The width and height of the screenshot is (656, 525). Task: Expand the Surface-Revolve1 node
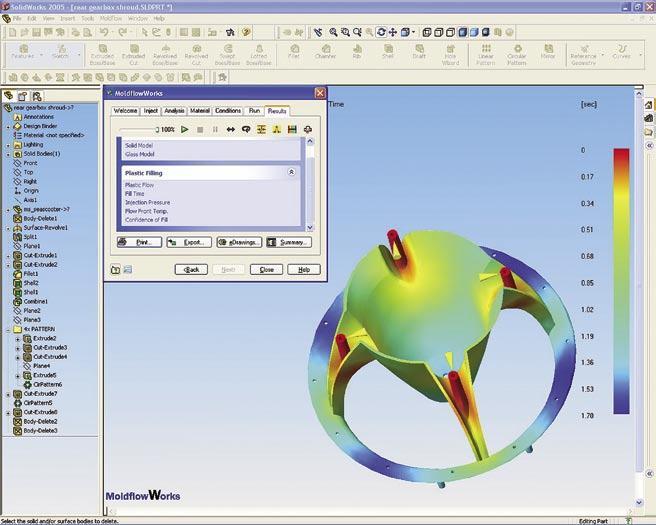click(8, 228)
